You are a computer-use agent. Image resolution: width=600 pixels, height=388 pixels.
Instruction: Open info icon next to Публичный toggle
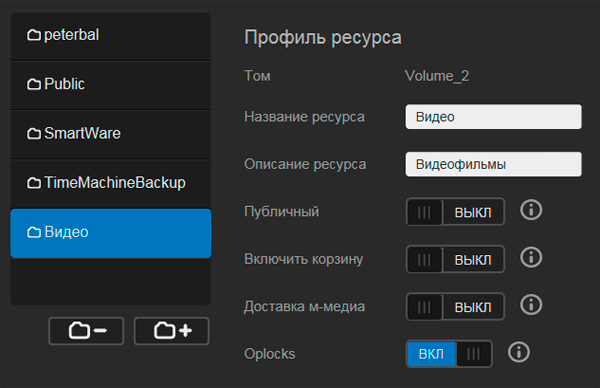pyautogui.click(x=531, y=210)
